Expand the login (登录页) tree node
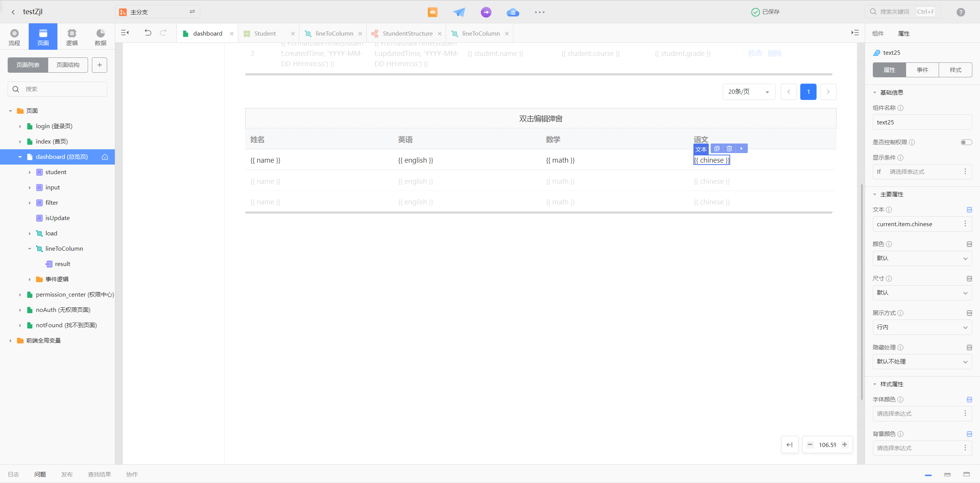 click(20, 126)
